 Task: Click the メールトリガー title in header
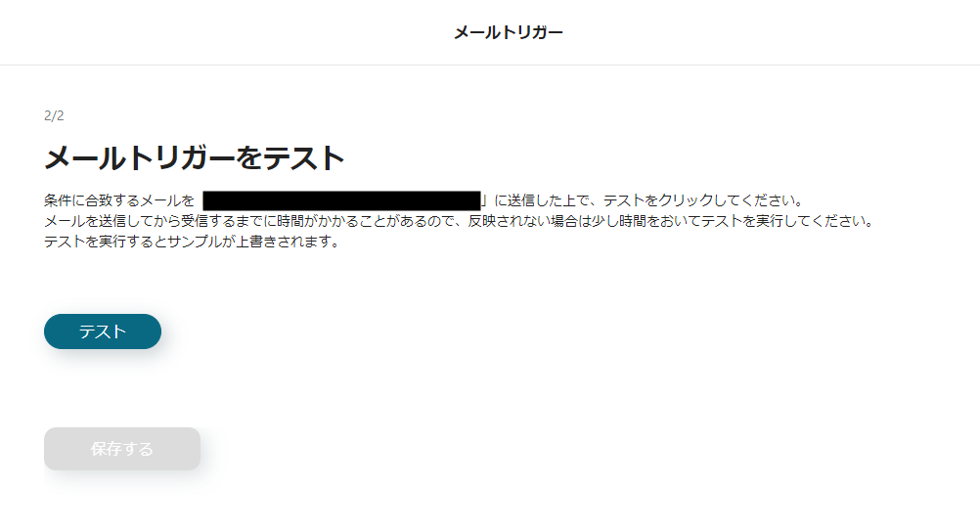pos(509,32)
